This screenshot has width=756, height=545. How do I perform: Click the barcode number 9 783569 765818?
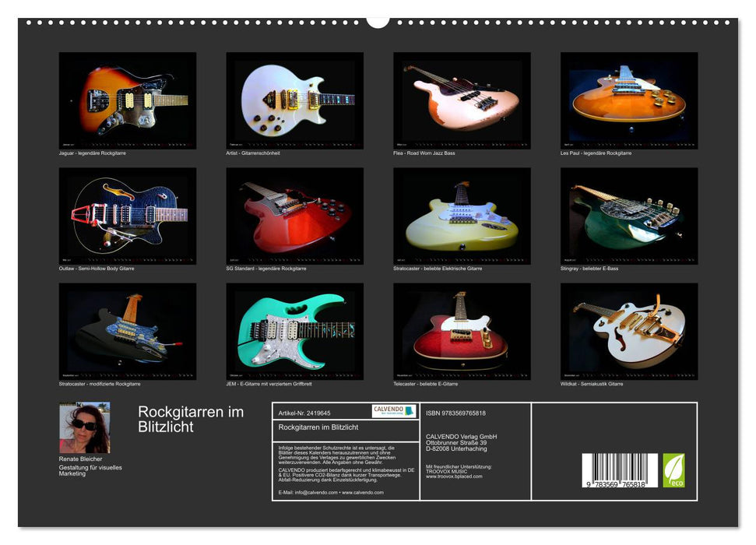[x=616, y=484]
